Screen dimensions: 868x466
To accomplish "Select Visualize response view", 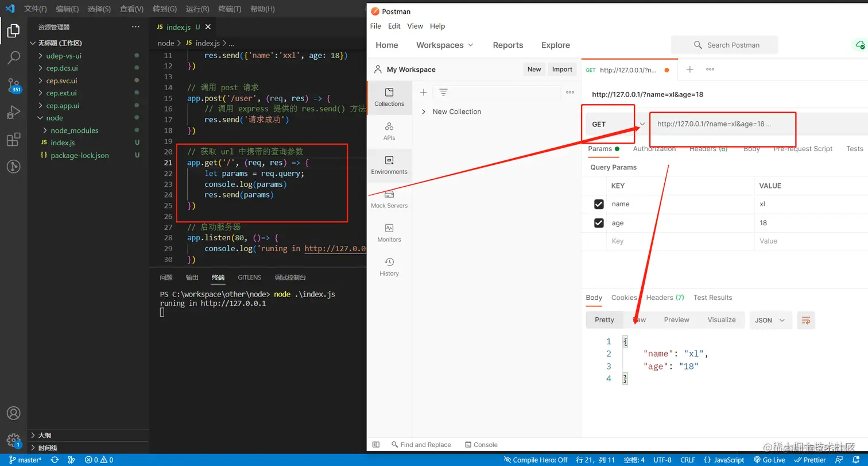I will pyautogui.click(x=722, y=320).
